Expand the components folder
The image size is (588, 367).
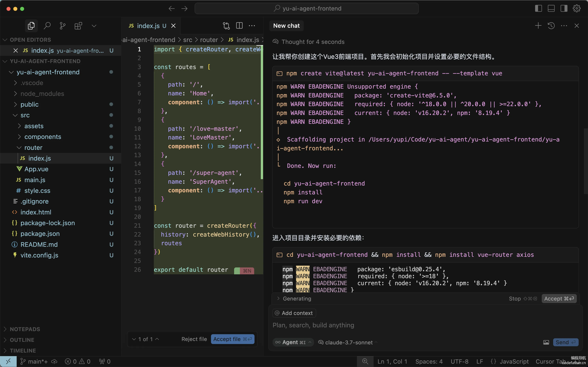[61, 137]
